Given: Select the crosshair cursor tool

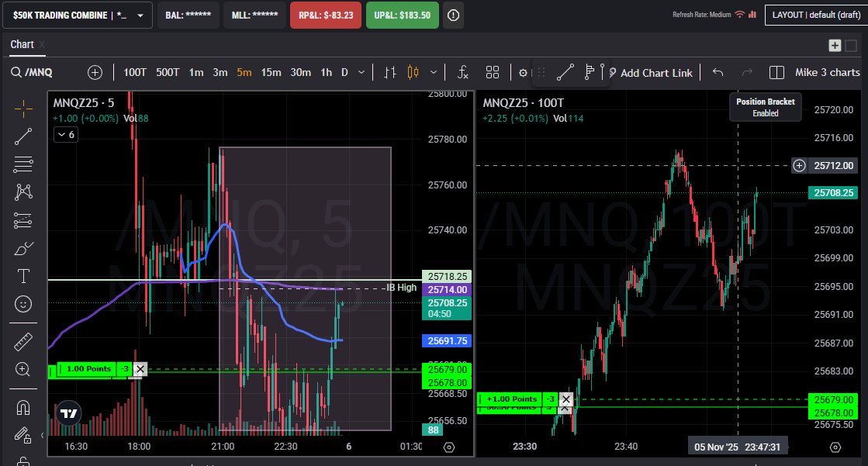Looking at the screenshot, I should pos(23,109).
